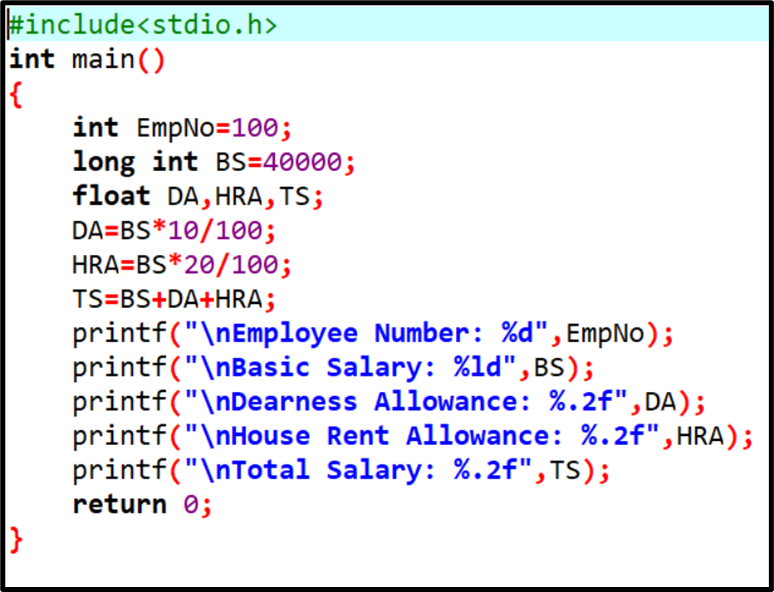The height and width of the screenshot is (592, 774).
Task: Click the House Rent Allowance string
Action: click(x=422, y=436)
